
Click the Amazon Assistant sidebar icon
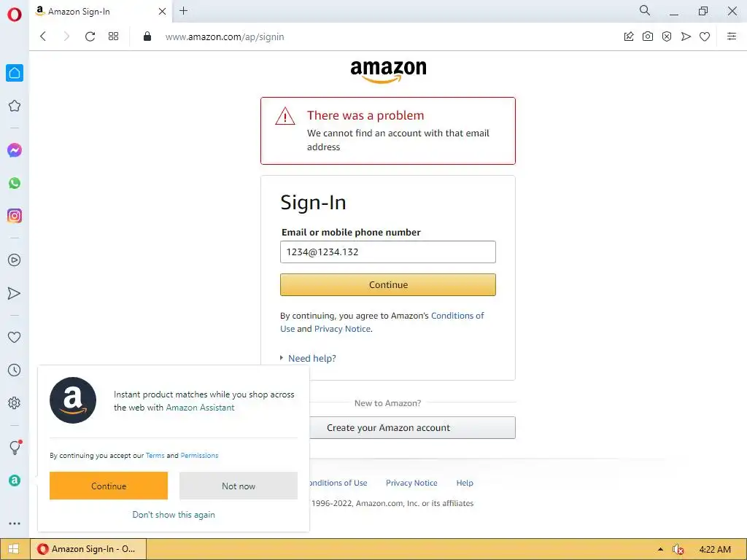[x=15, y=481]
